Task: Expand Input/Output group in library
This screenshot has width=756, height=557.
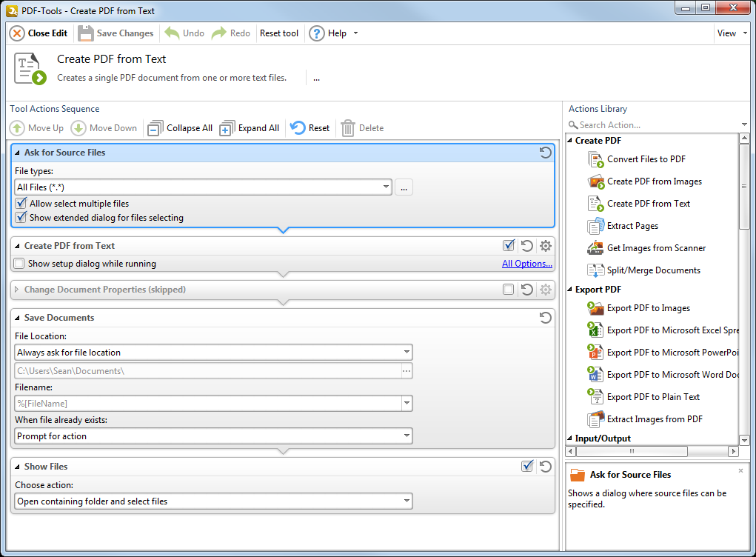Action: click(x=570, y=438)
